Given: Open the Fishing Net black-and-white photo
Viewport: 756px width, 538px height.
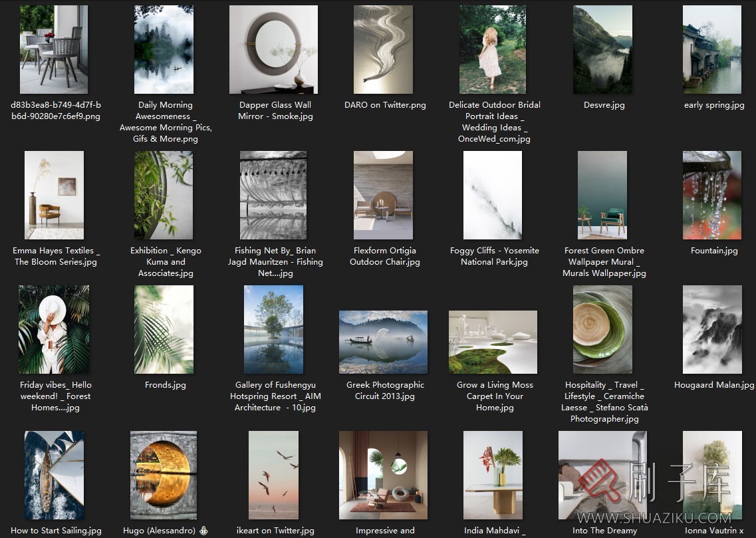Looking at the screenshot, I should click(273, 195).
